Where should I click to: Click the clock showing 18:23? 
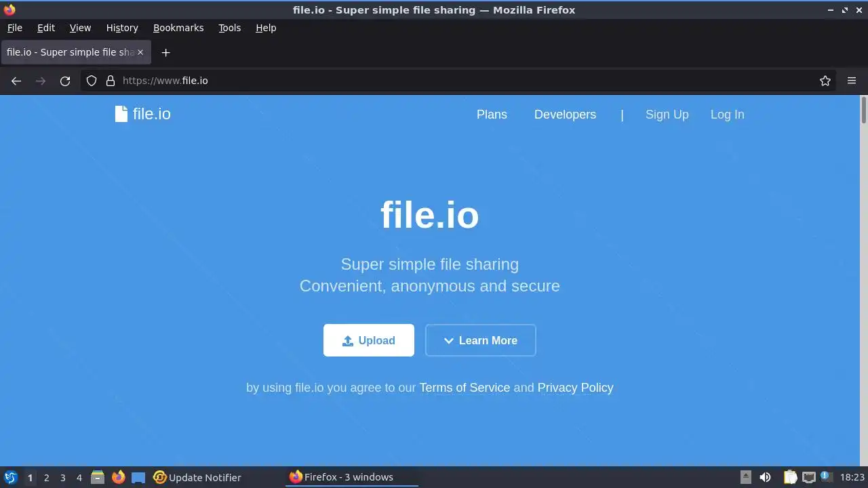pyautogui.click(x=852, y=477)
